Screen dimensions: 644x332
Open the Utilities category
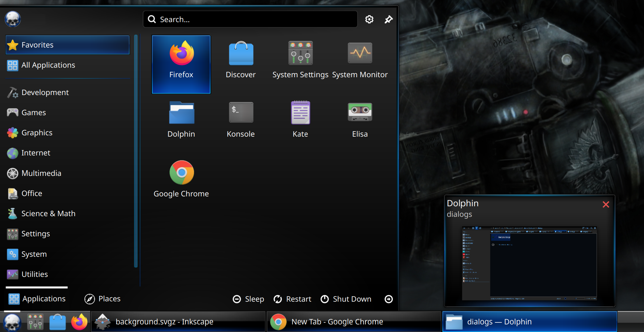67,274
